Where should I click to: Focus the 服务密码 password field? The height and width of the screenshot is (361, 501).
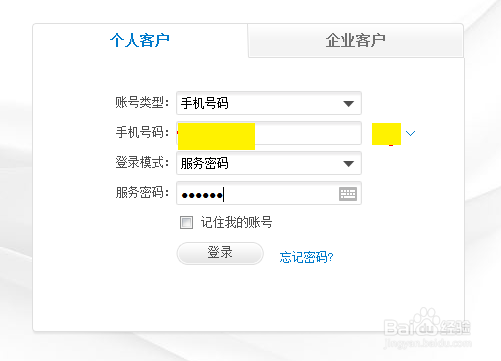point(269,193)
